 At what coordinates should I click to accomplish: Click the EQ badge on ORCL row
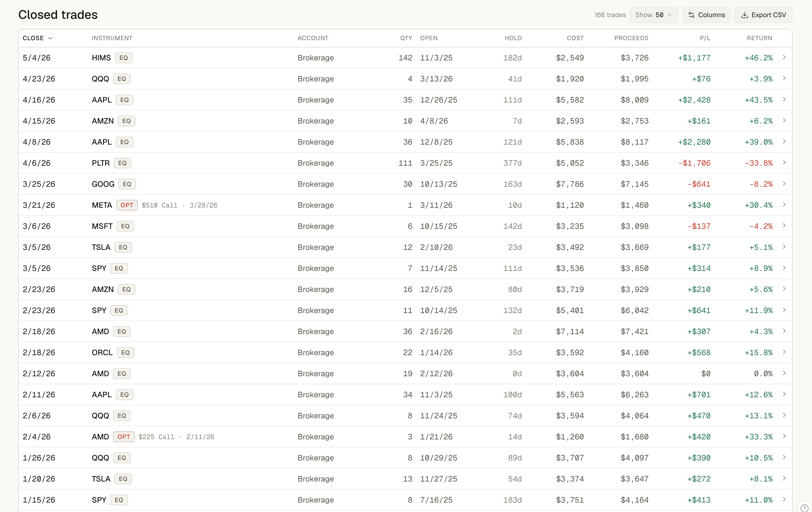click(125, 352)
